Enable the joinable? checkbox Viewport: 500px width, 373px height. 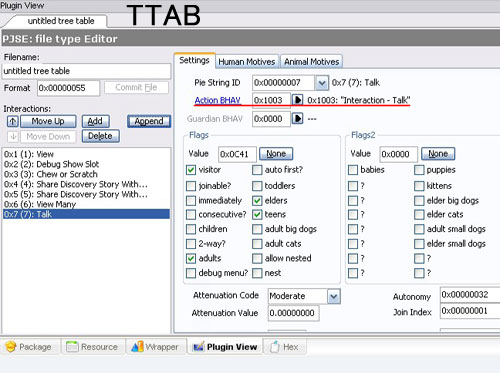[191, 186]
